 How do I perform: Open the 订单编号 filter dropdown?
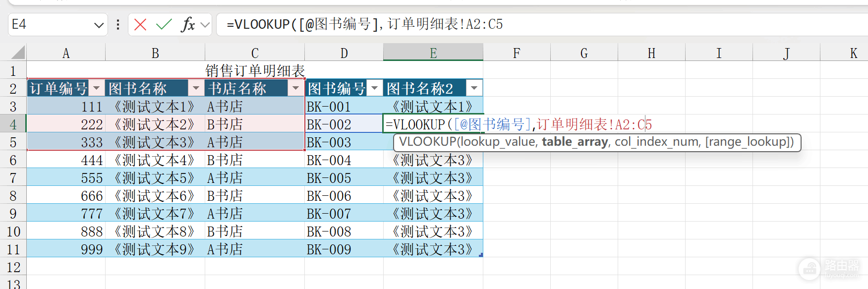coord(97,88)
